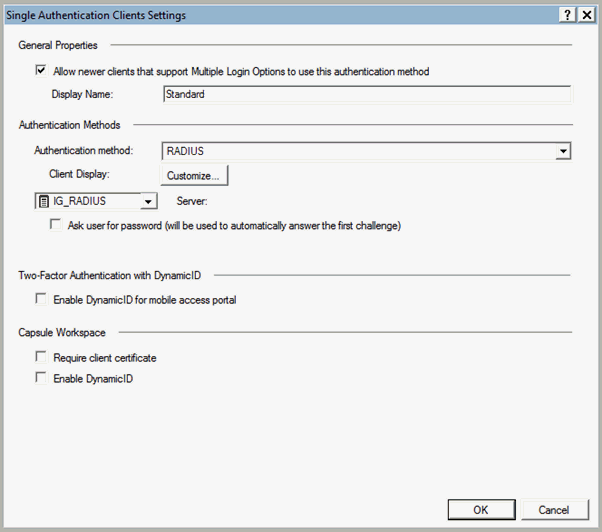Click the Help question mark button
602x532 pixels.
click(x=568, y=15)
